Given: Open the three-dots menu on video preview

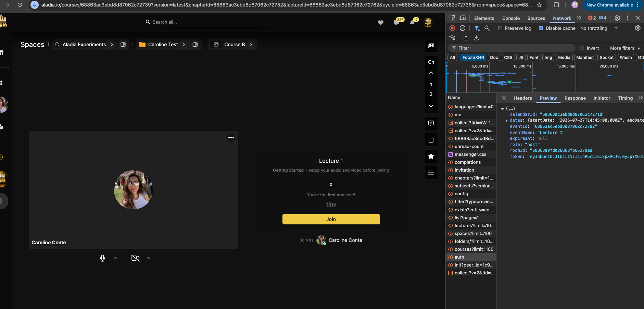Looking at the screenshot, I should [231, 138].
